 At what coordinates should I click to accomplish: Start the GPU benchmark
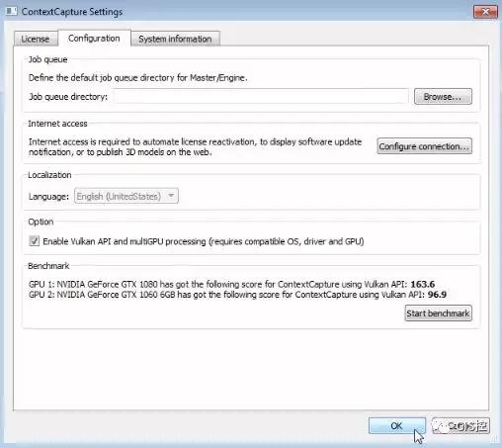(438, 314)
